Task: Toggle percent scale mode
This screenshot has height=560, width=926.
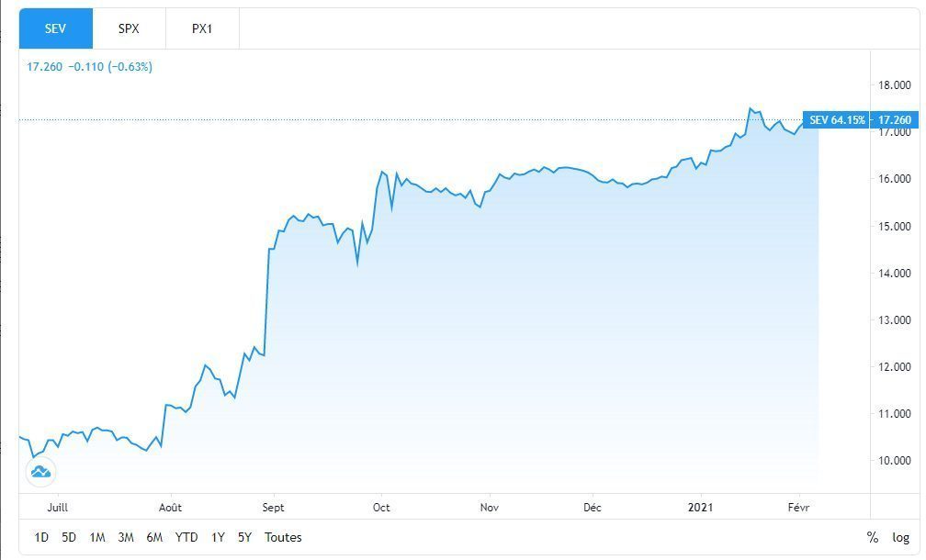Action: (872, 537)
